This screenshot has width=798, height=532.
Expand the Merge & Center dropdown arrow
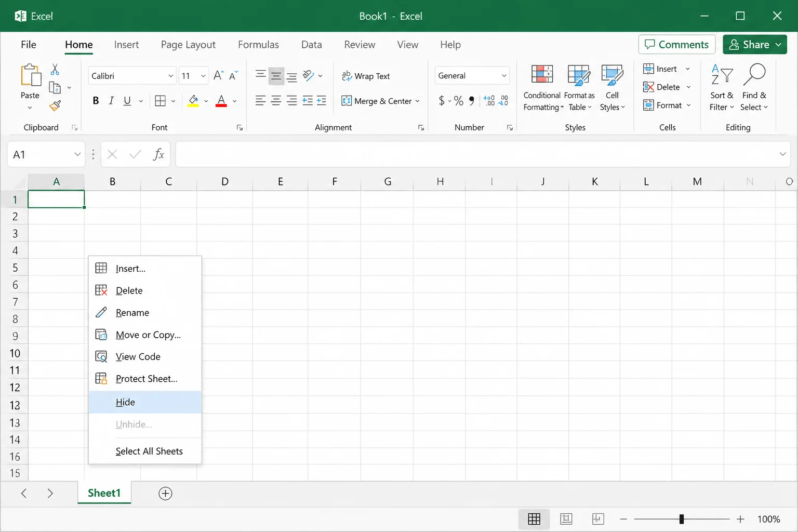coord(417,101)
